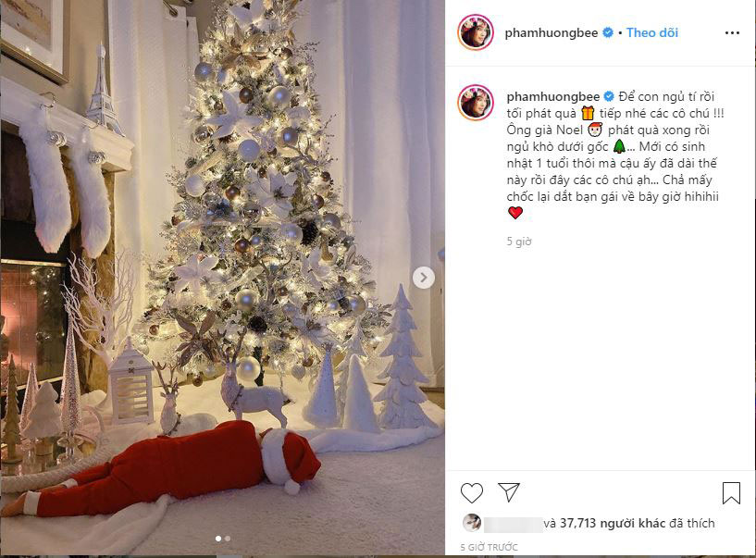Image resolution: width=756 pixels, height=558 pixels.
Task: Save the post with the bookmark icon
Action: tap(731, 493)
